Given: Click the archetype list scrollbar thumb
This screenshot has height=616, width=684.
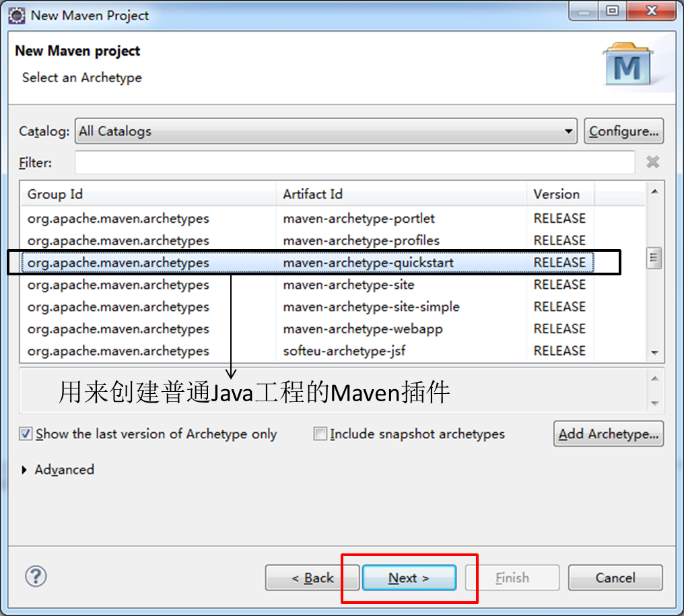Looking at the screenshot, I should pyautogui.click(x=654, y=258).
